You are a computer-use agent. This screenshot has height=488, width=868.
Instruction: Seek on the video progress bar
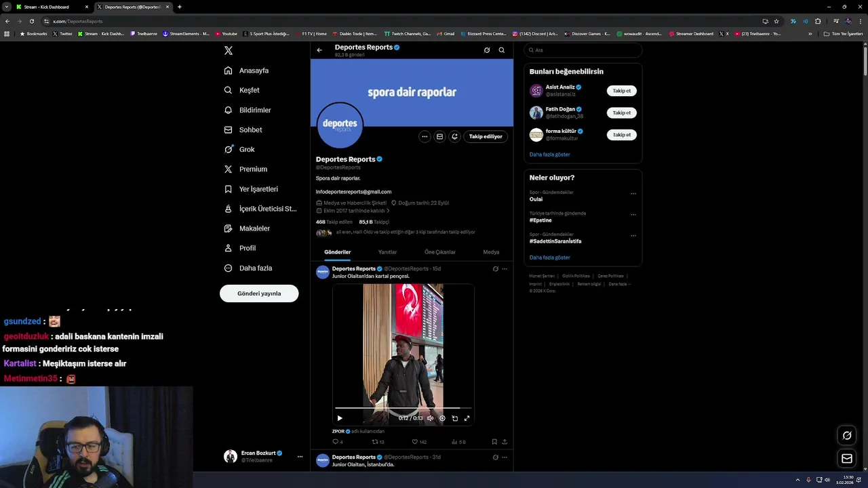click(x=403, y=409)
